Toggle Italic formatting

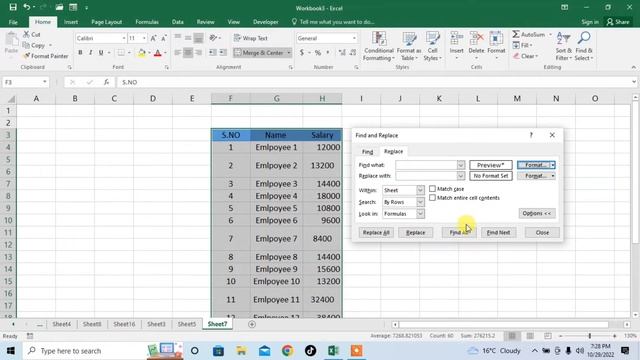click(91, 53)
